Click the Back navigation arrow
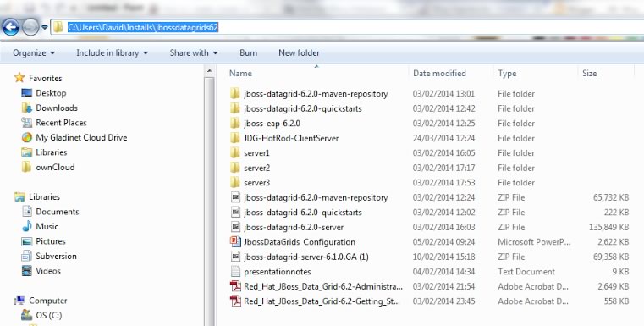Screen dimensions: 644x326 (11, 28)
